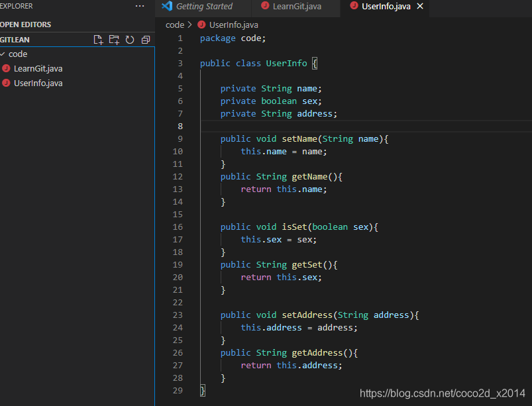Click the getSet method name
Image resolution: width=532 pixels, height=406 pixels.
point(307,264)
